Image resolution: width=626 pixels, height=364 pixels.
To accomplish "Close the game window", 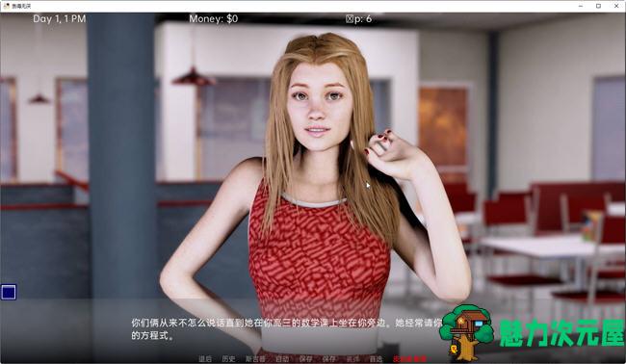I will point(616,6).
